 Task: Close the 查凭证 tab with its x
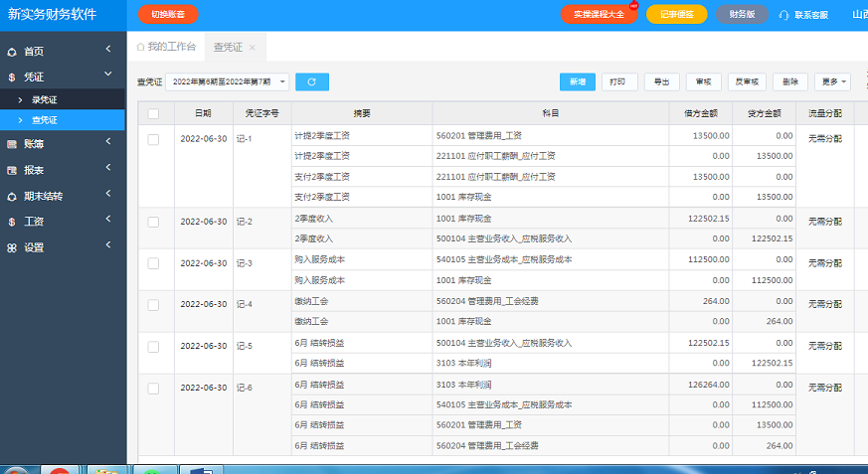[x=252, y=48]
